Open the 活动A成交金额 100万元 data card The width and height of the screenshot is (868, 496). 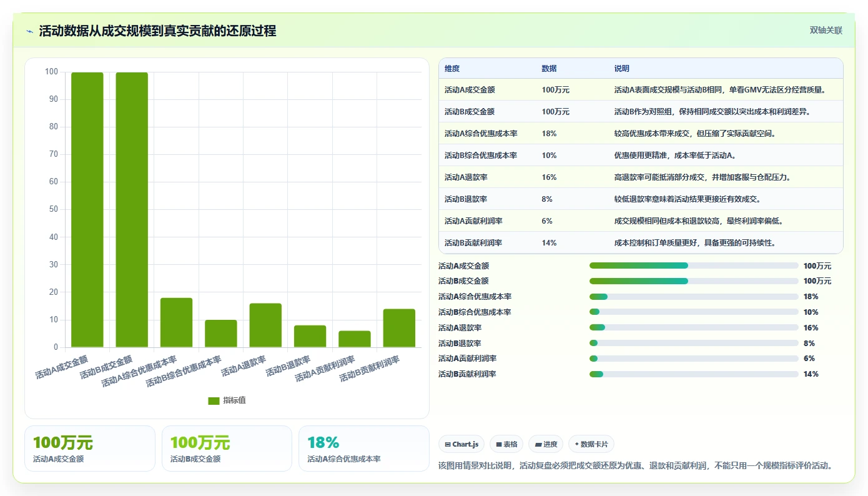tap(90, 449)
